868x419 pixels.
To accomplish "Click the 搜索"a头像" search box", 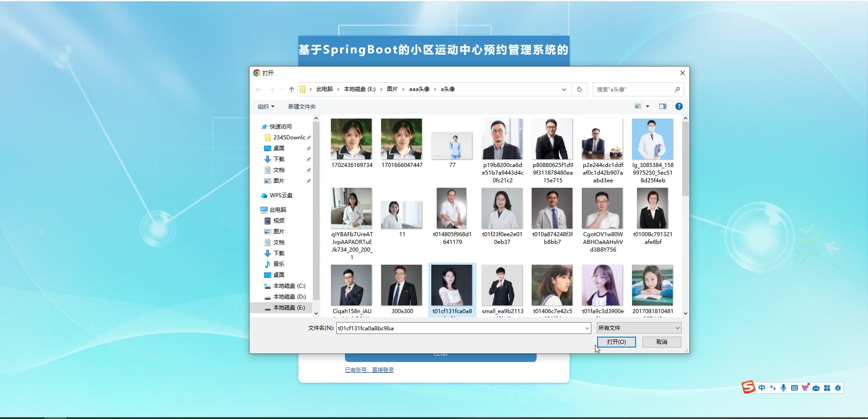I will tap(633, 89).
